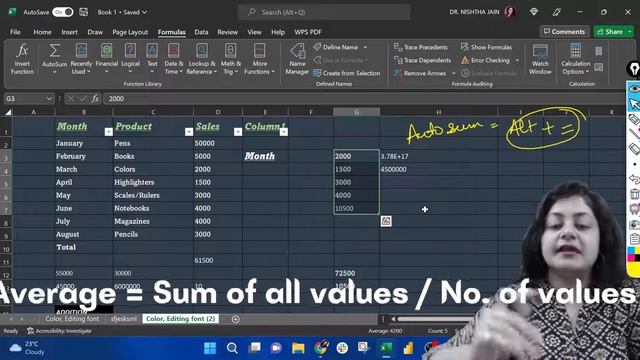The width and height of the screenshot is (640, 360).
Task: Add a new sheet with plus icon
Action: (236, 319)
